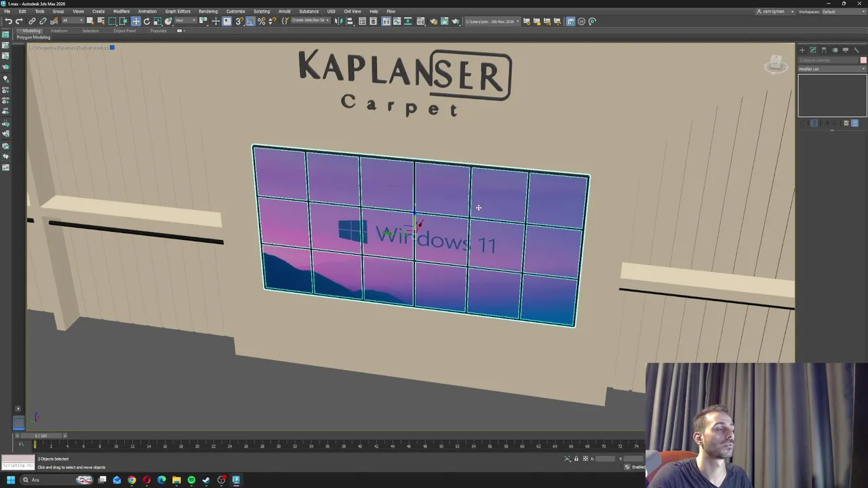Image resolution: width=868 pixels, height=488 pixels.
Task: Select the Select and Link tool
Action: (32, 21)
